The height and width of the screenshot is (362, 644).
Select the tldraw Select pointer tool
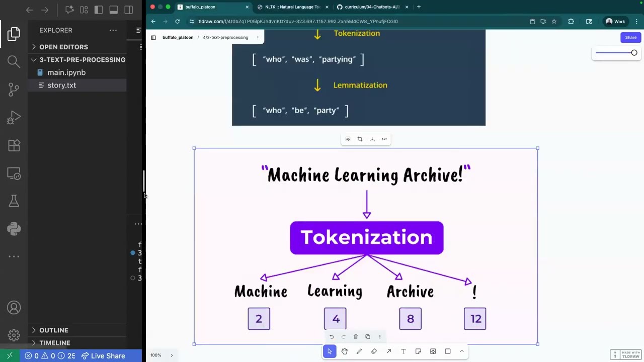330,351
